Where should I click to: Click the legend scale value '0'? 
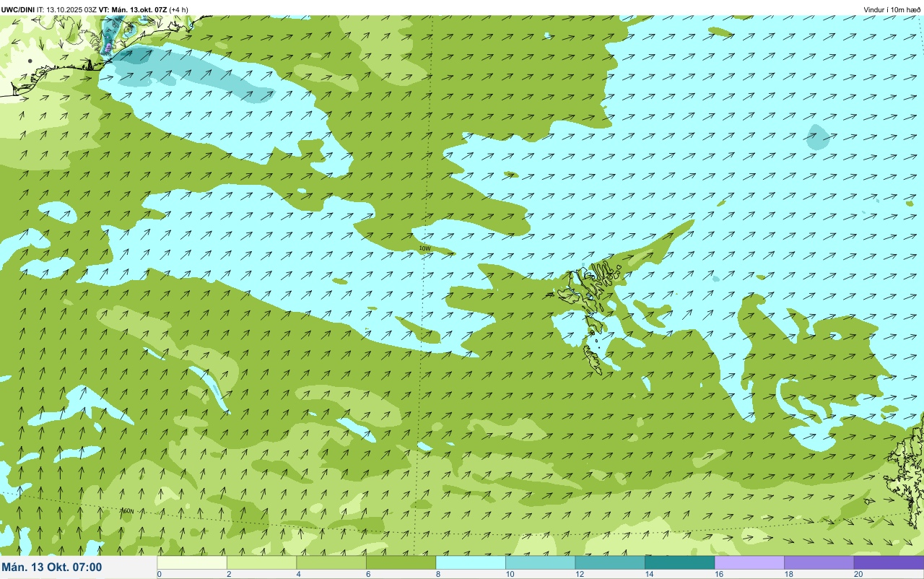coord(159,574)
